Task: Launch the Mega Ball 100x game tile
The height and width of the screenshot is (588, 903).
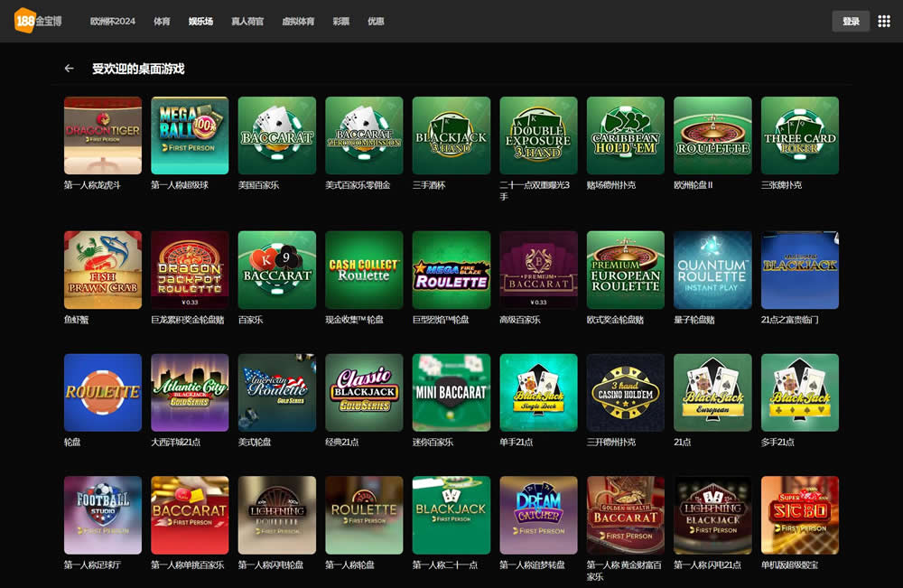Action: 190,135
